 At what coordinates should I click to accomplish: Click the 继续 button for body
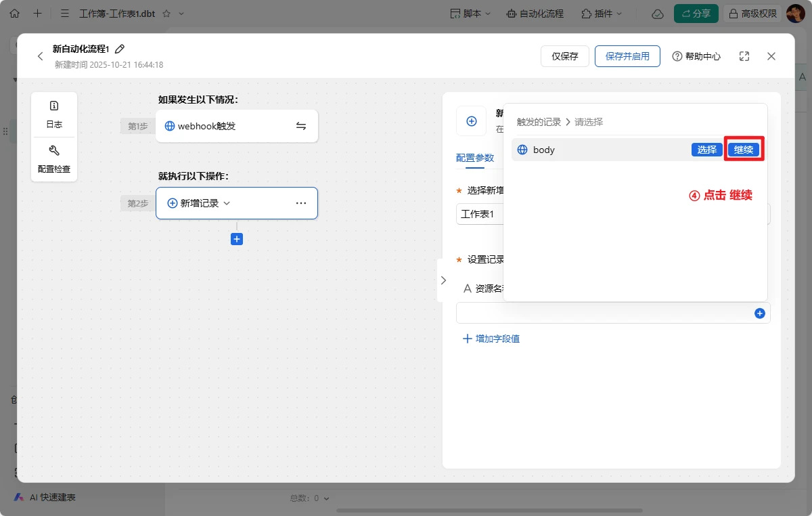(x=744, y=150)
